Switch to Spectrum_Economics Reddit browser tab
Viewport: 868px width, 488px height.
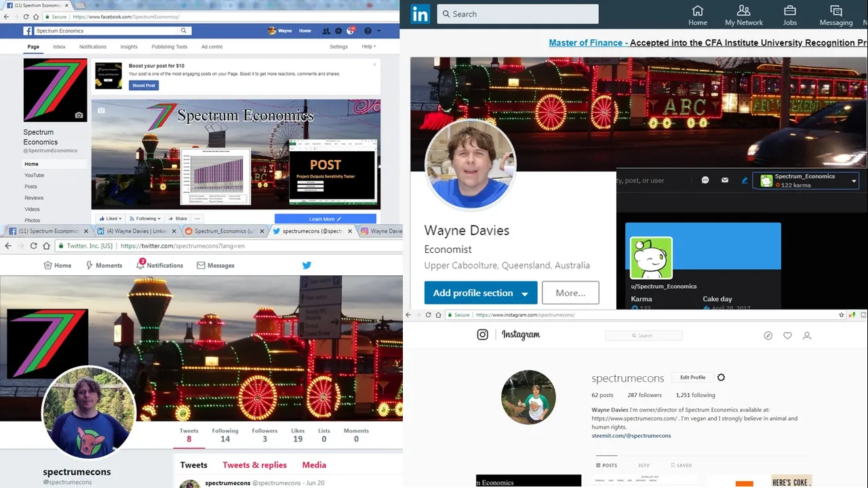224,231
